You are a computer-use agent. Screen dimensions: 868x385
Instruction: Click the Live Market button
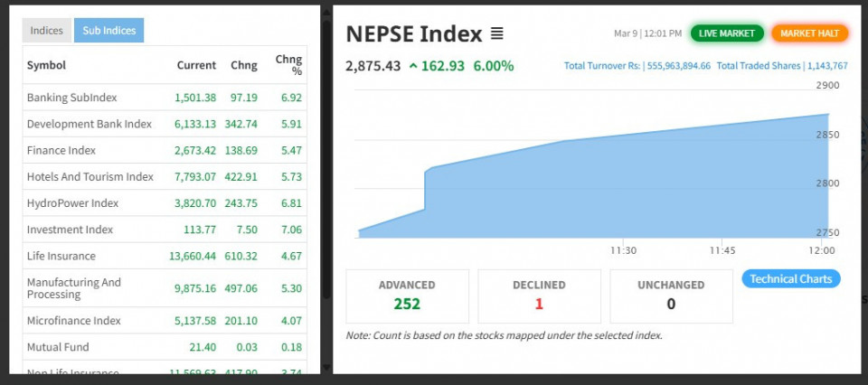tap(727, 33)
